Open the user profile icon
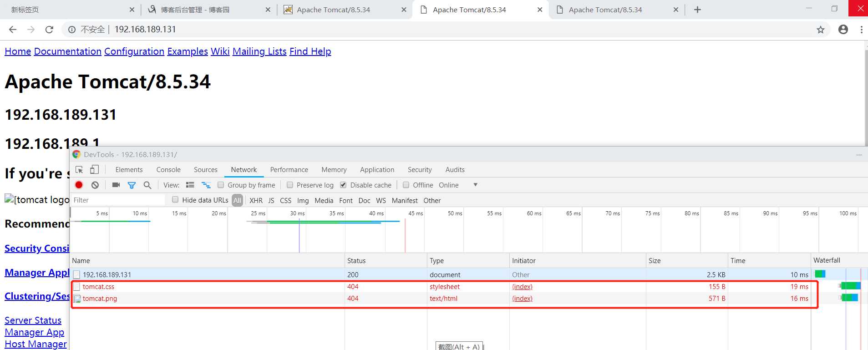The height and width of the screenshot is (350, 868). tap(843, 30)
